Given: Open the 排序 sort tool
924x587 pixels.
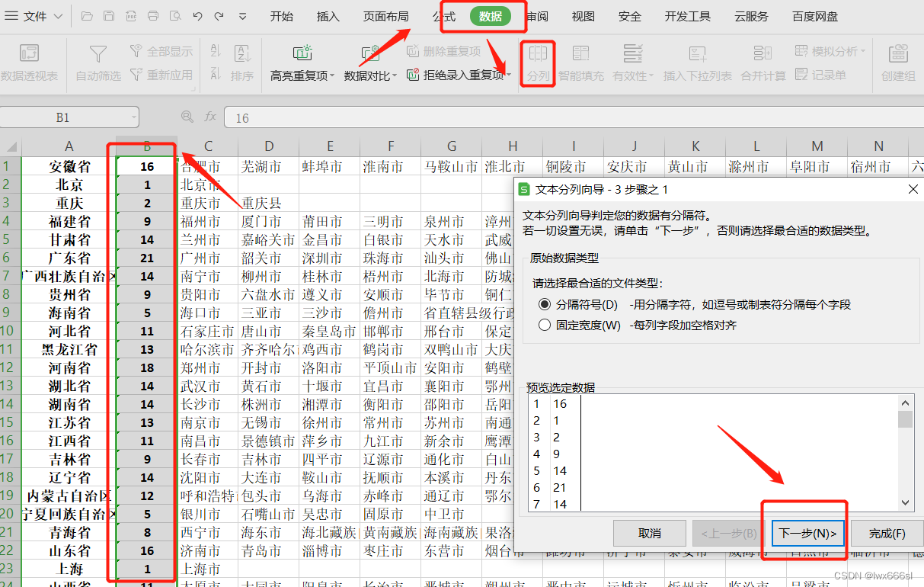Looking at the screenshot, I should (242, 63).
